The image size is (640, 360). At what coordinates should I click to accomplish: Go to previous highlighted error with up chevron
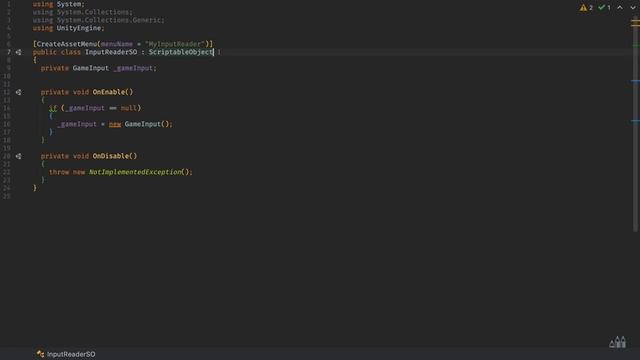(x=620, y=7)
